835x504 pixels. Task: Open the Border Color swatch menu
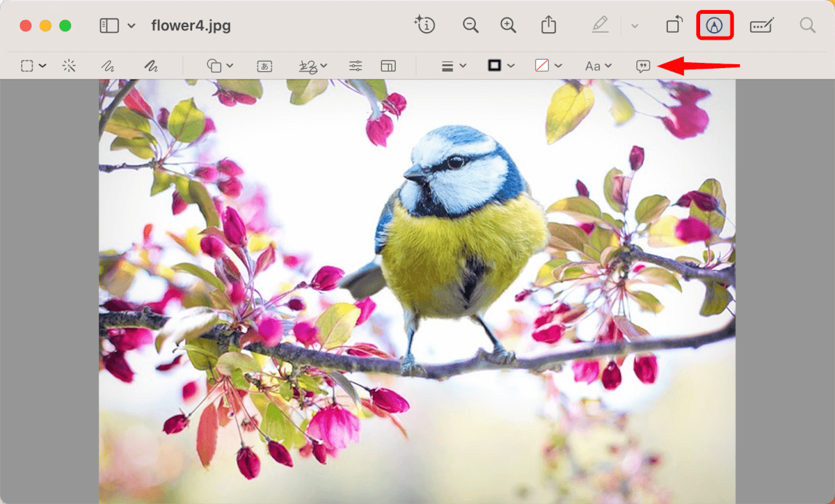(501, 66)
